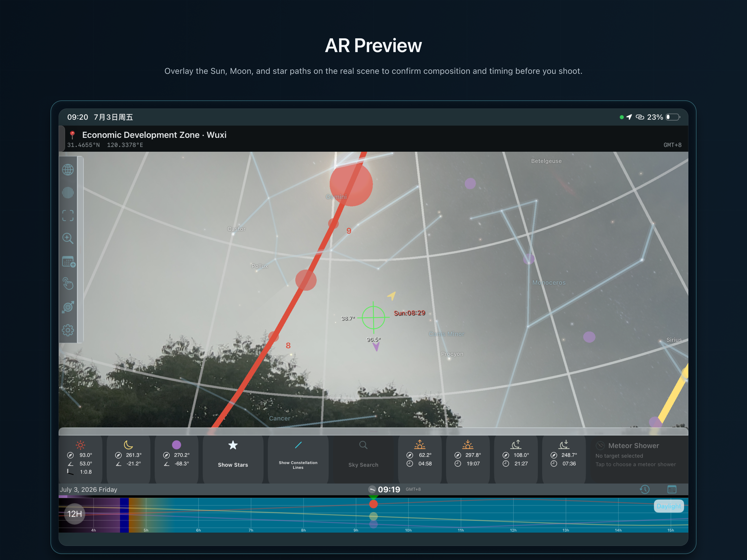Viewport: 747px width, 560px height.
Task: Open the time history clock icon
Action: click(x=644, y=489)
